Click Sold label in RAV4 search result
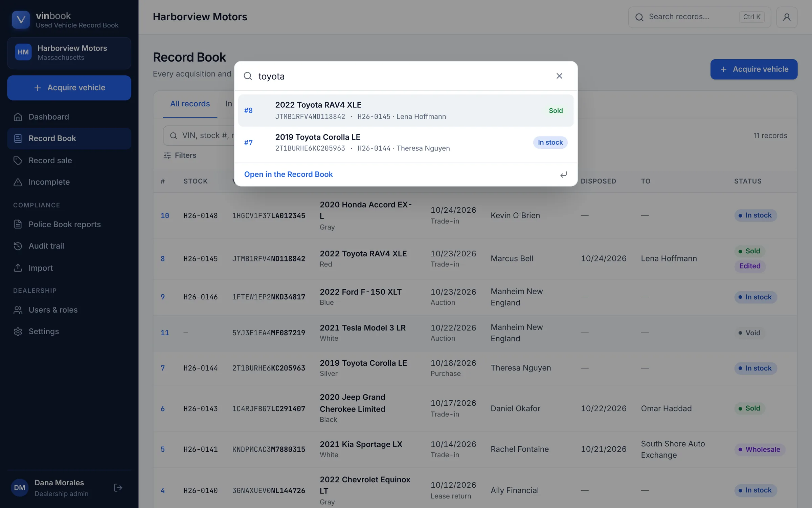Image resolution: width=812 pixels, height=508 pixels. click(x=556, y=111)
